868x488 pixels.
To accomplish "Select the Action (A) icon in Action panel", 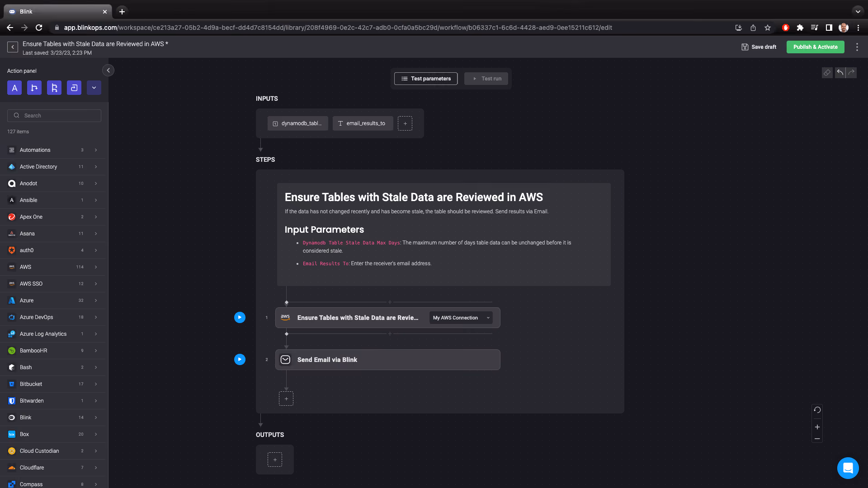I will (x=14, y=88).
